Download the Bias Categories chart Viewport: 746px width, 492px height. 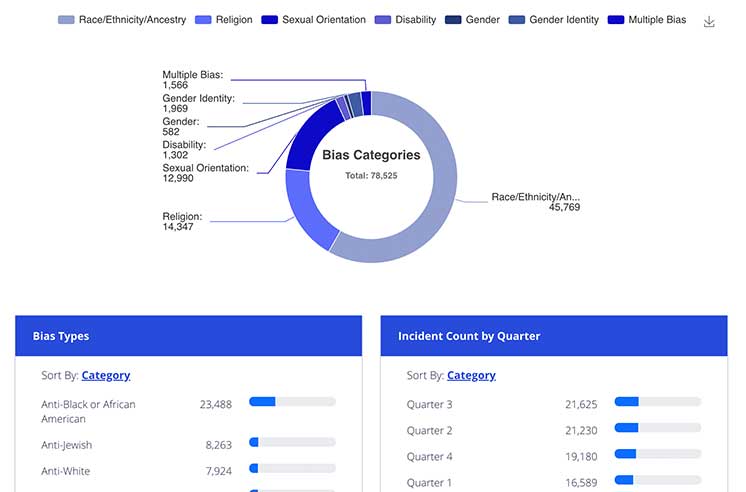709,21
